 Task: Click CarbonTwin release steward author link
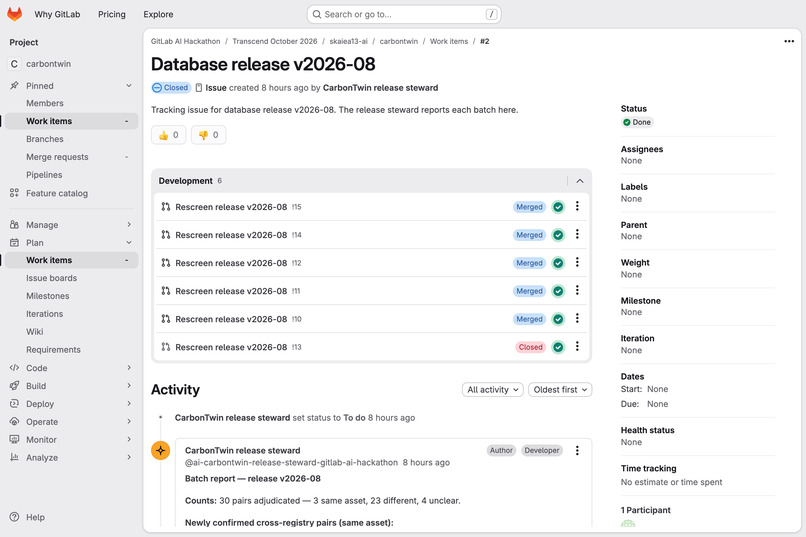click(380, 88)
